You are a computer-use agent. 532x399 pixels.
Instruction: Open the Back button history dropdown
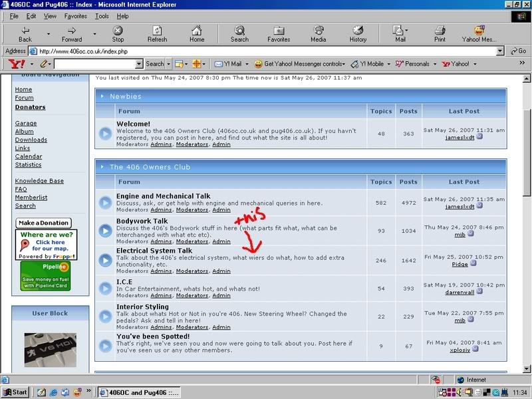click(x=49, y=34)
